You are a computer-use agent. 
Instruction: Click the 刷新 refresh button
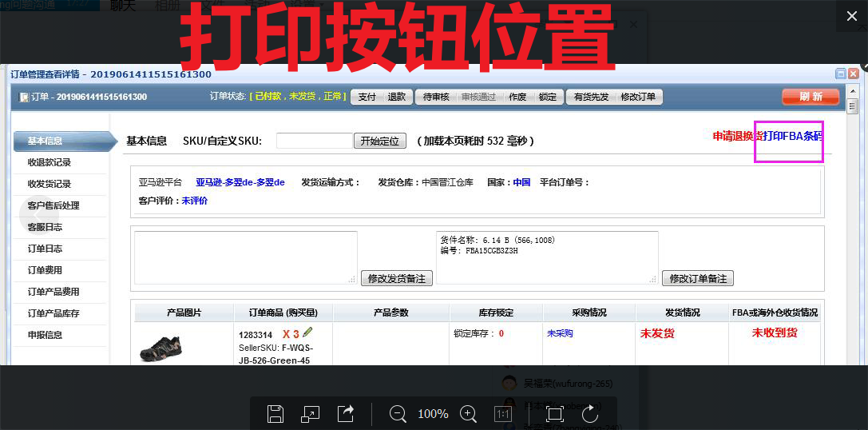[811, 97]
